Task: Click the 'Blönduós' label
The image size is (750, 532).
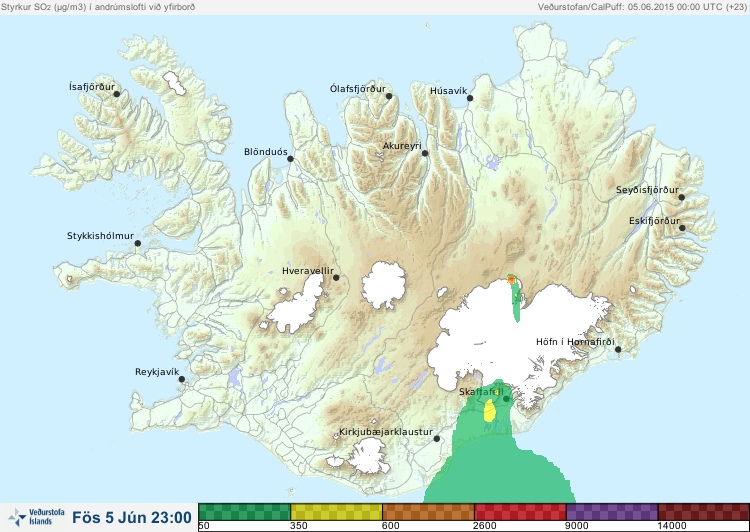Action: pyautogui.click(x=266, y=152)
